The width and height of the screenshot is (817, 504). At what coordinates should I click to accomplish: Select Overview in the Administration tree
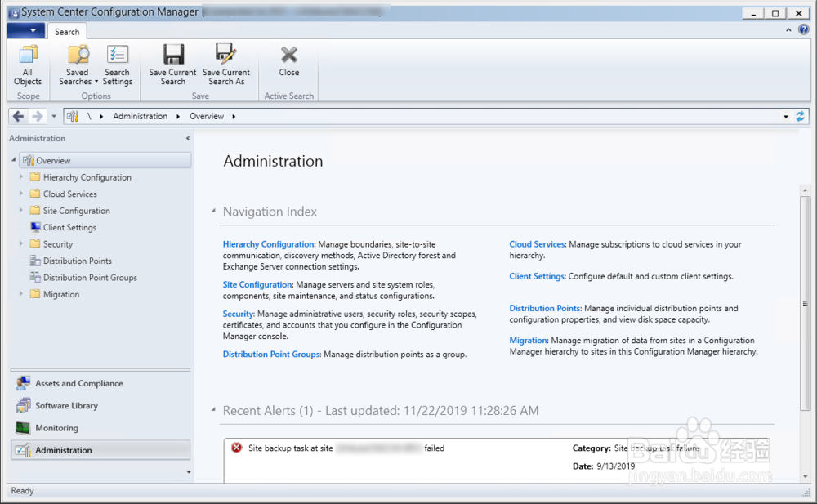point(105,161)
